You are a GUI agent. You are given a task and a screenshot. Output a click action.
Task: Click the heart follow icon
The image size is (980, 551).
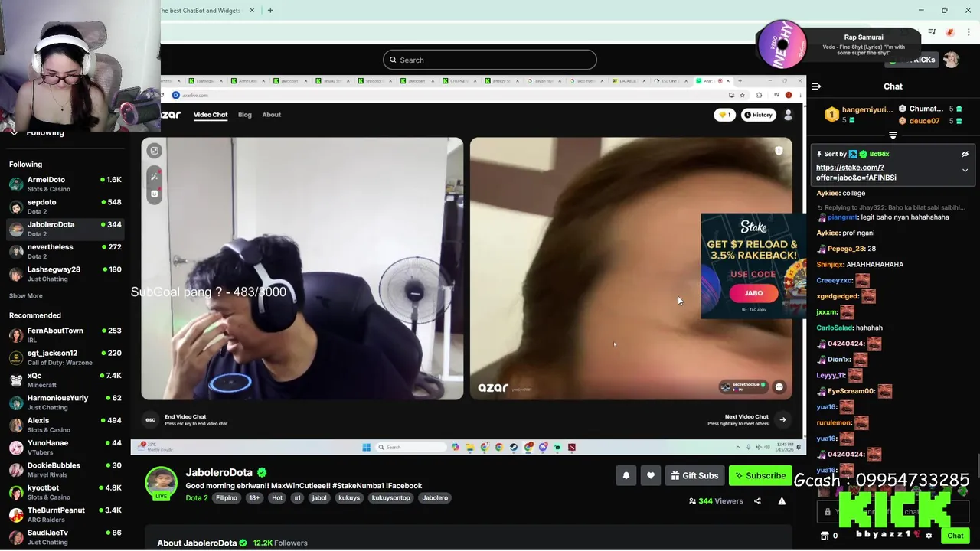point(651,476)
